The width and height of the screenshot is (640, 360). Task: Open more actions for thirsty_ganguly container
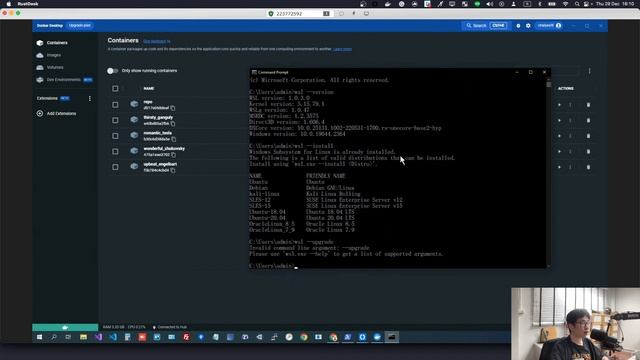coord(570,120)
